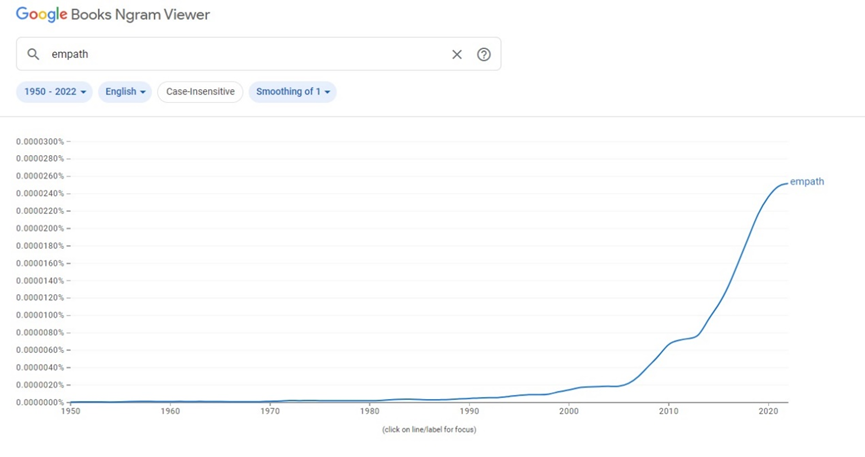Click the blue empath curve near 2010
865x457 pixels.
click(x=669, y=345)
